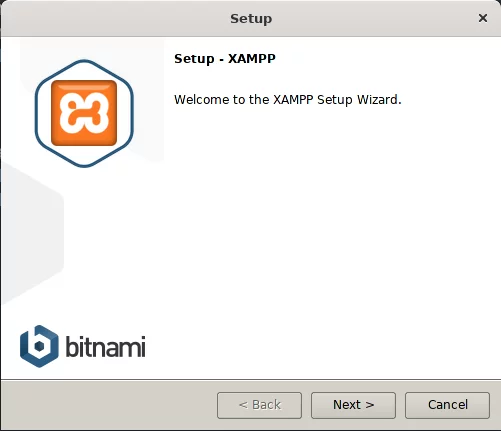Click the white symbol inside XAMPP logo
Image resolution: width=501 pixels, height=431 pixels.
[x=84, y=113]
